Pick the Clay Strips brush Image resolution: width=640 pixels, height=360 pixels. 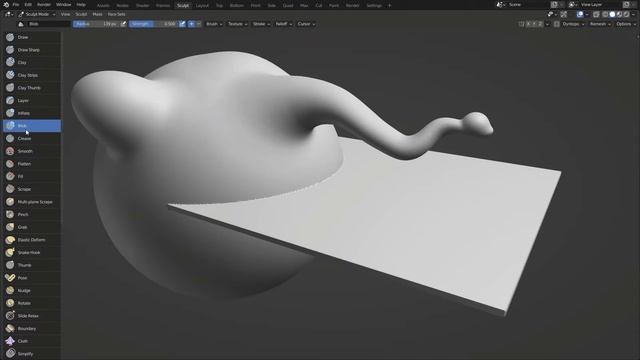32,75
